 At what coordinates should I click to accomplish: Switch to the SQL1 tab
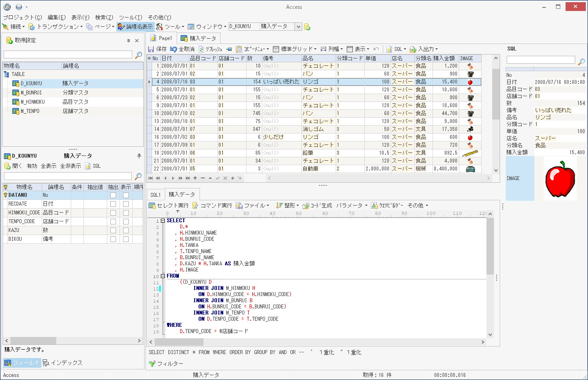tap(156, 194)
